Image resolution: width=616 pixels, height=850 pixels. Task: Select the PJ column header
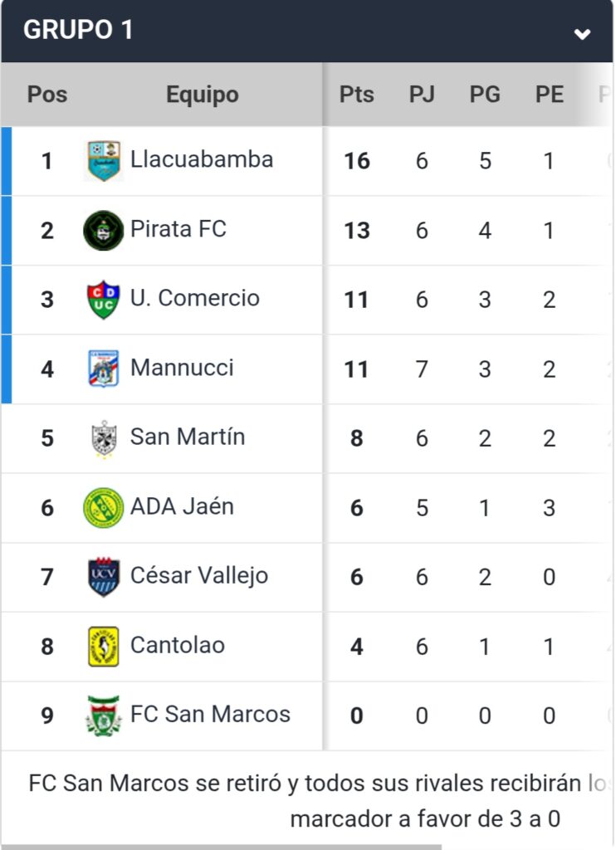tap(422, 95)
